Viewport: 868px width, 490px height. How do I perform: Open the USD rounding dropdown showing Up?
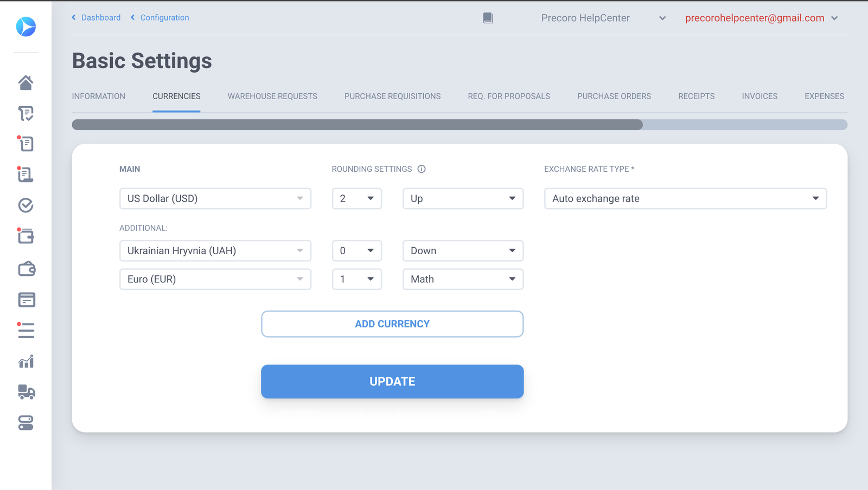point(463,198)
